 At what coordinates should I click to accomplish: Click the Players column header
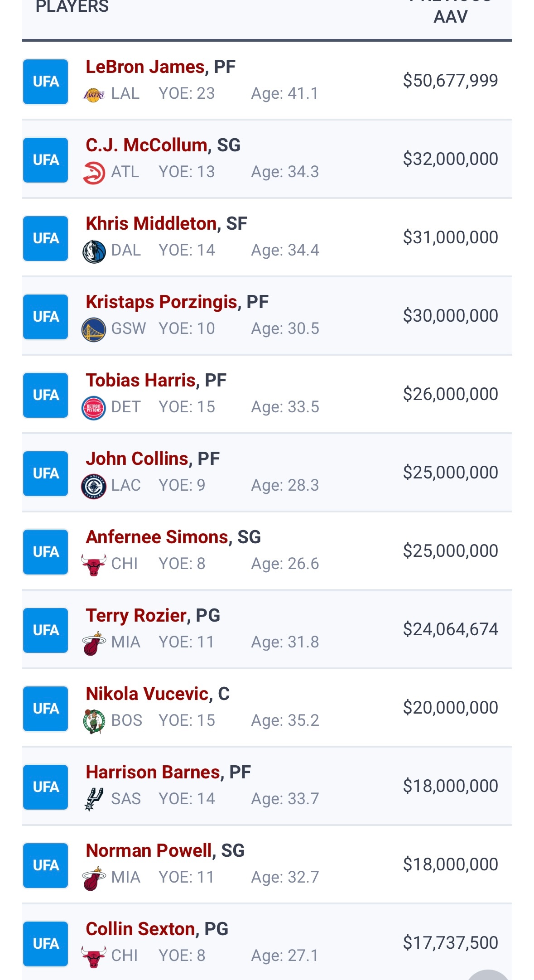(x=72, y=7)
